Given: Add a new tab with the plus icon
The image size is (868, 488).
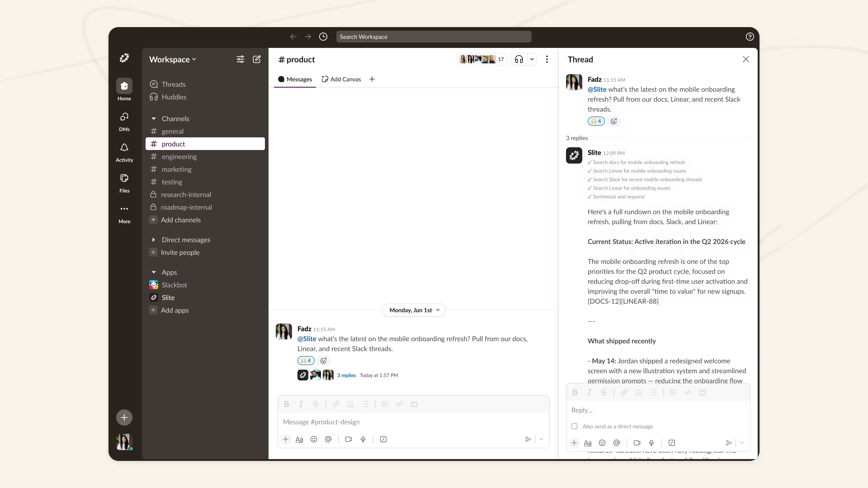Looking at the screenshot, I should click(x=372, y=80).
